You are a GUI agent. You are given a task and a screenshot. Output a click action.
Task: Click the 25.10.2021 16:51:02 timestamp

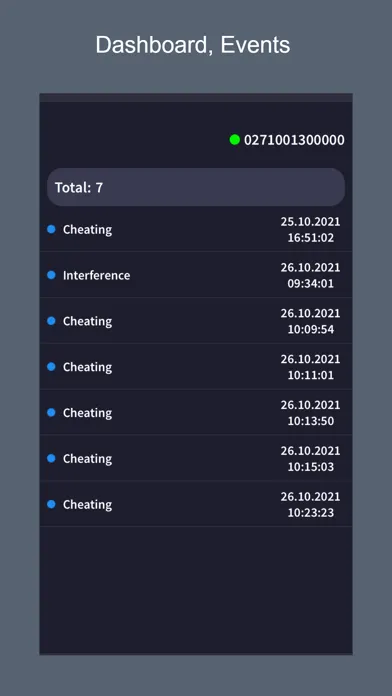click(x=310, y=229)
